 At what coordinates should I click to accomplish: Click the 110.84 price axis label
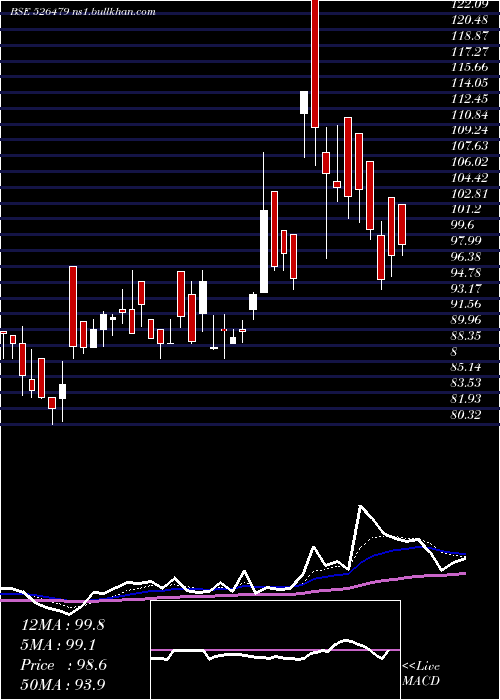(468, 115)
